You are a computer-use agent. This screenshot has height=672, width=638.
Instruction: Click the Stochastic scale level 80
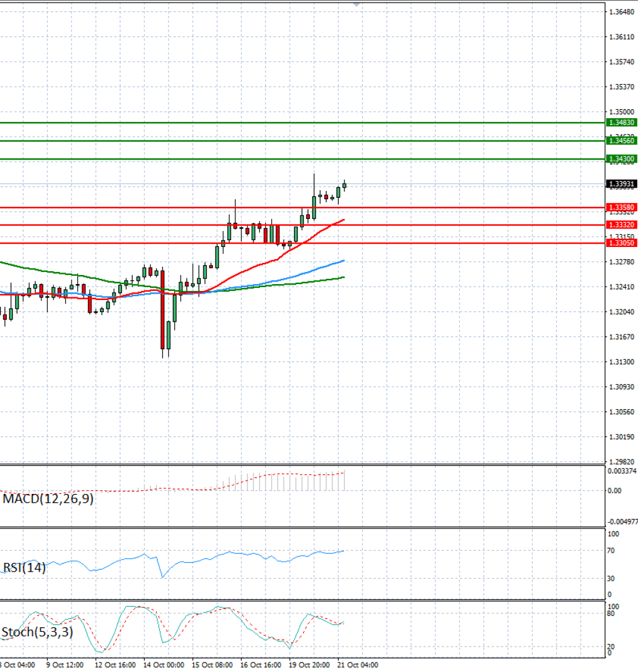tap(611, 614)
